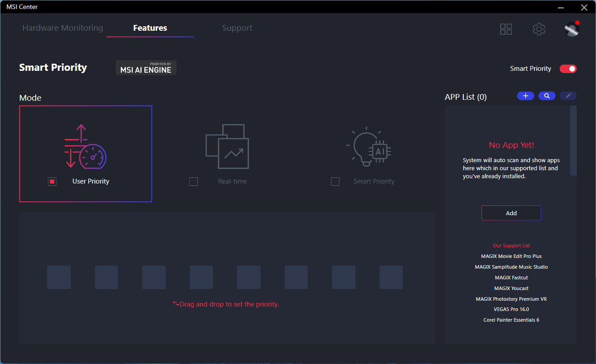Viewport: 596px width, 364px height.
Task: Search the APP List with magnifier icon
Action: (547, 96)
